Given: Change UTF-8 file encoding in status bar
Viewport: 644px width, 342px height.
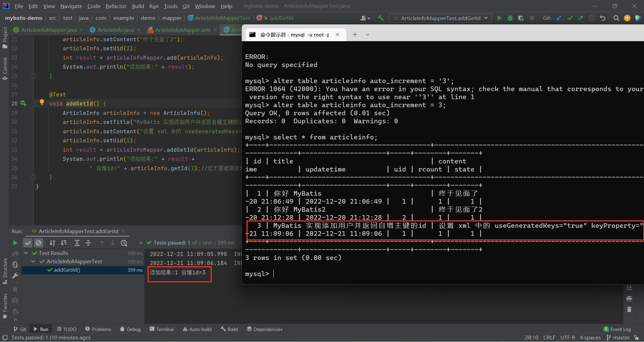Looking at the screenshot, I should (x=568, y=338).
